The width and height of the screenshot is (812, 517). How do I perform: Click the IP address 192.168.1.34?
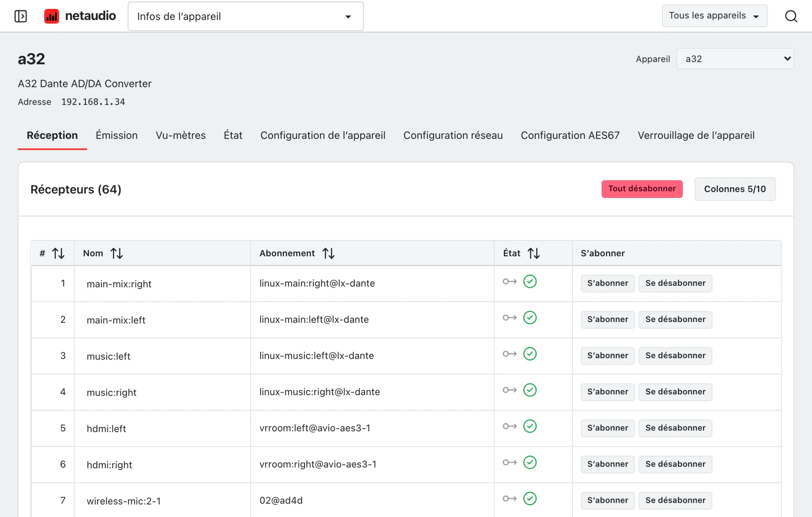tap(93, 102)
